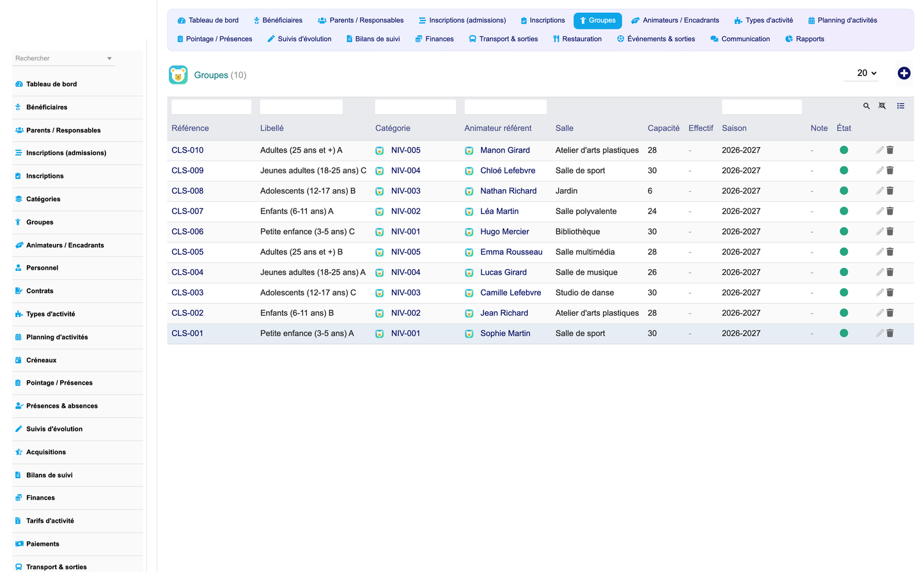Image resolution: width=924 pixels, height=572 pixels.
Task: Open group reference CLS-006 link
Action: coord(187,231)
